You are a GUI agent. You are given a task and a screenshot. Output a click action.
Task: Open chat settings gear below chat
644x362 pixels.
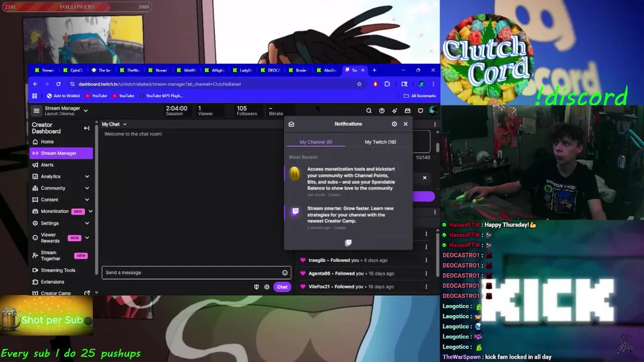point(267,287)
